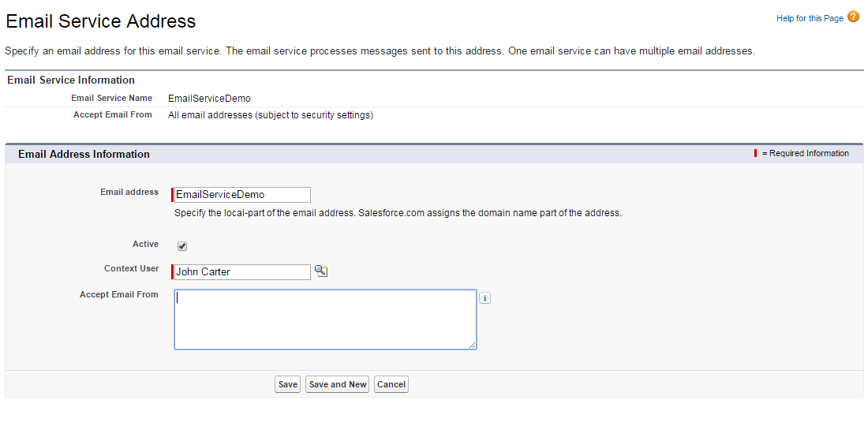Cancel the email address form

[391, 385]
